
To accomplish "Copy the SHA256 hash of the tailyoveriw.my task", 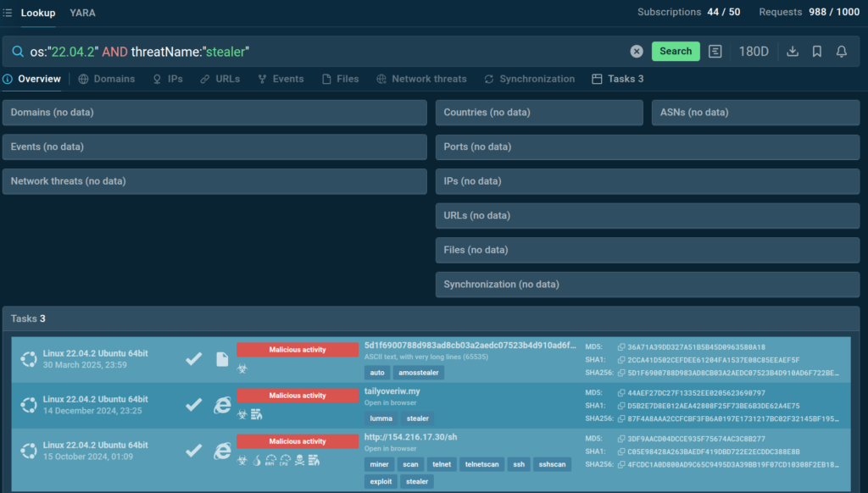I will click(621, 418).
